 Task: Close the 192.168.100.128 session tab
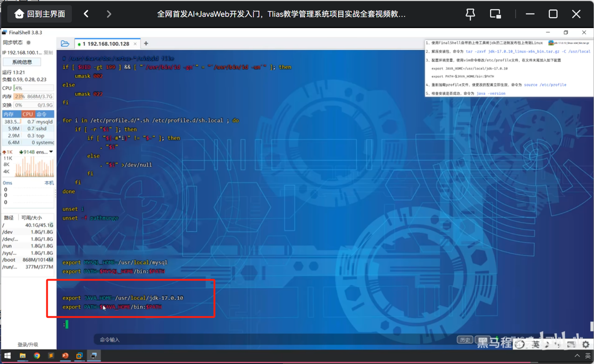135,44
